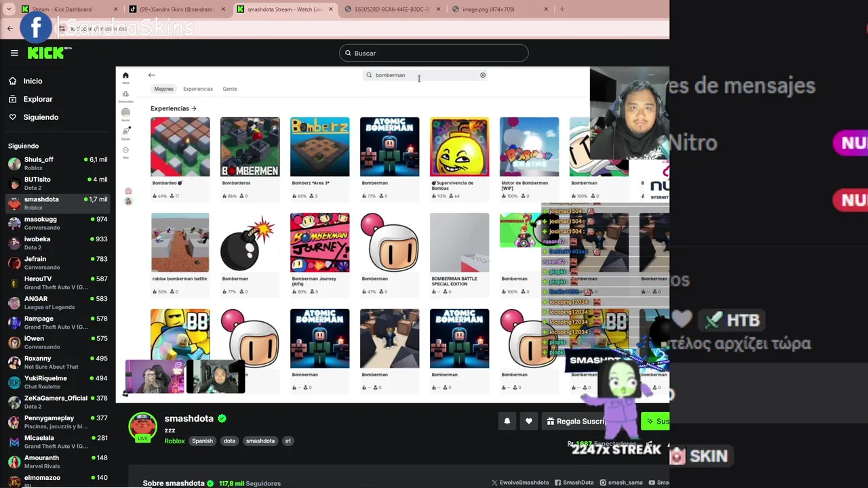Click the Kick Buscar search field
This screenshot has height=488, width=868.
(434, 53)
